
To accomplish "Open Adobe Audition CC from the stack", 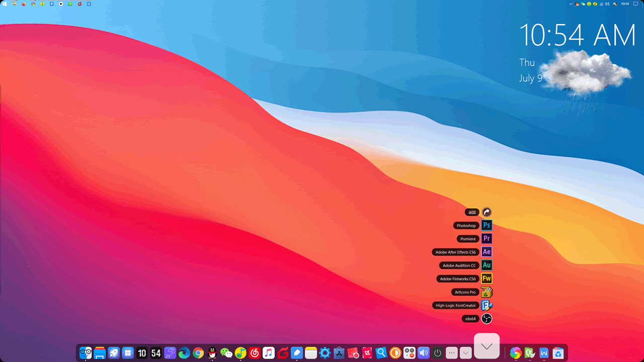I will pos(487,265).
